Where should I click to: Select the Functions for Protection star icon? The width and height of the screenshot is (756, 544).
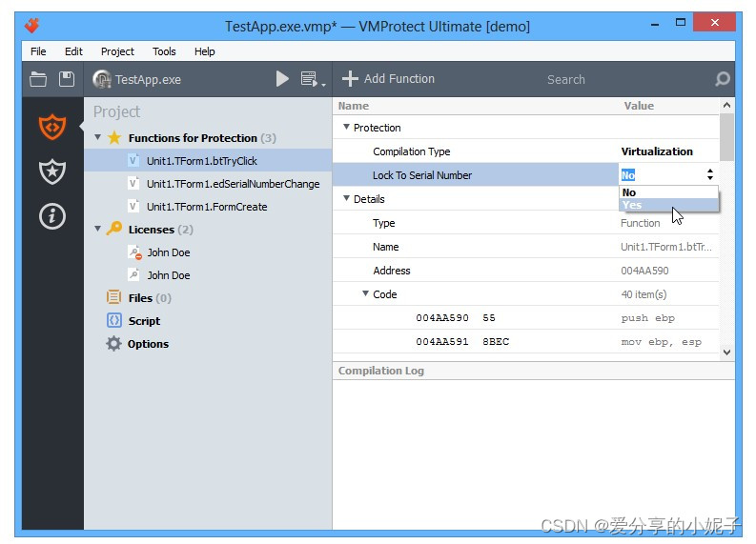point(114,138)
